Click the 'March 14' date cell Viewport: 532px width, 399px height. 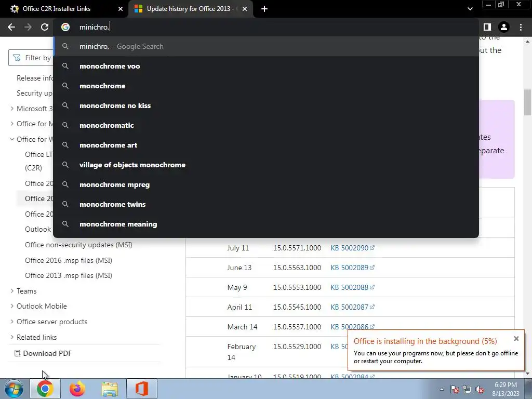point(242,327)
